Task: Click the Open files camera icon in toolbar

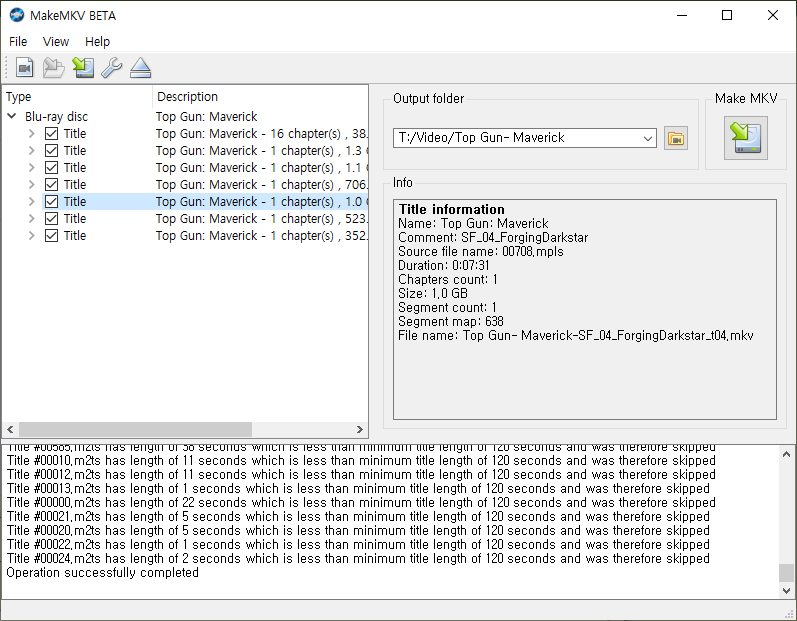Action: coord(24,68)
